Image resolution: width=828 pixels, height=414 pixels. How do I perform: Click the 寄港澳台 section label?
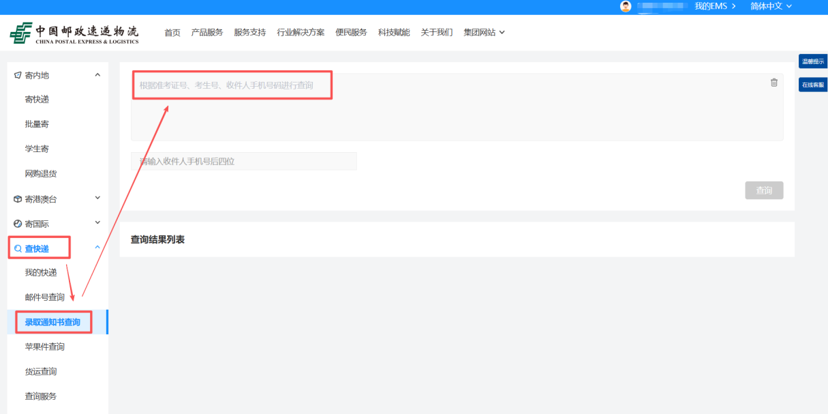coord(41,199)
